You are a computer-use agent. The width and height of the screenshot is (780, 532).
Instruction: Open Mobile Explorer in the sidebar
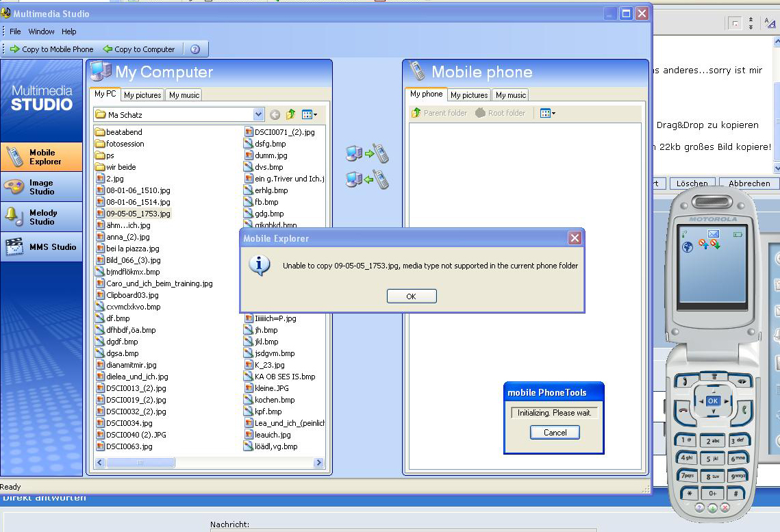click(x=42, y=157)
